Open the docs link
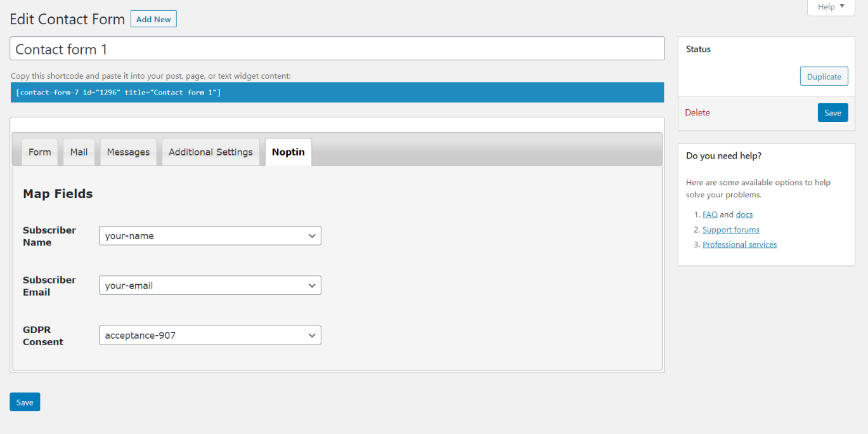Image resolution: width=868 pixels, height=434 pixels. click(x=744, y=215)
